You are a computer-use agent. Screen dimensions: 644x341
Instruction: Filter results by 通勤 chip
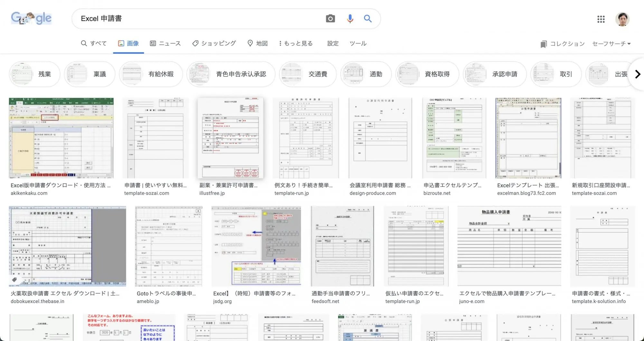click(366, 74)
